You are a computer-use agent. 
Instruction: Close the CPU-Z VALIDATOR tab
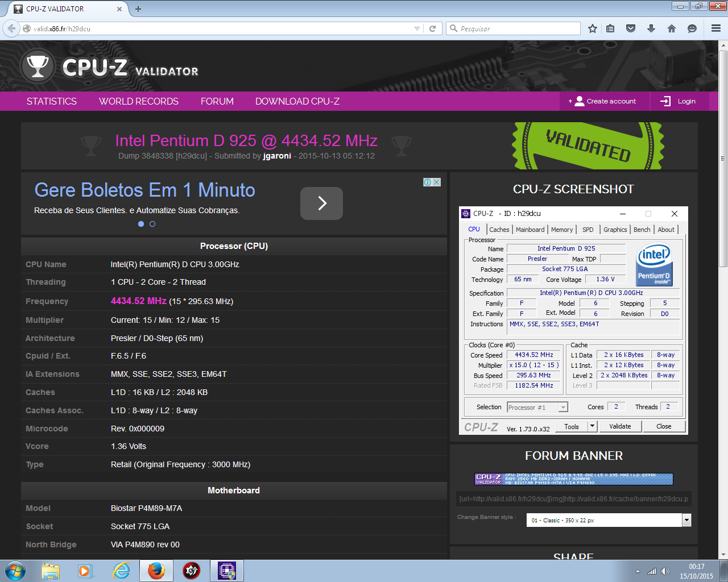coord(119,9)
